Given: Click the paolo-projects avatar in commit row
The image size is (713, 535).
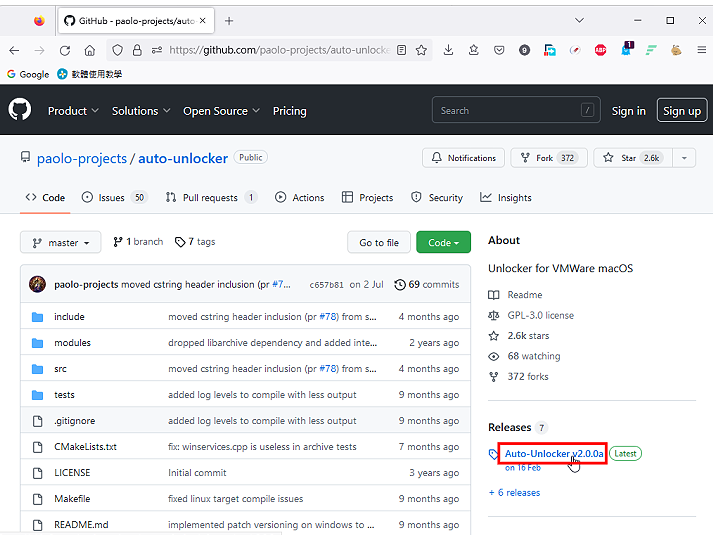Looking at the screenshot, I should [37, 284].
